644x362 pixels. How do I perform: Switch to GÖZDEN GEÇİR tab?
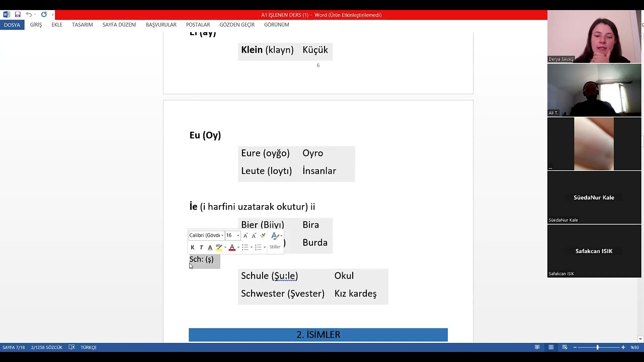tap(237, 25)
